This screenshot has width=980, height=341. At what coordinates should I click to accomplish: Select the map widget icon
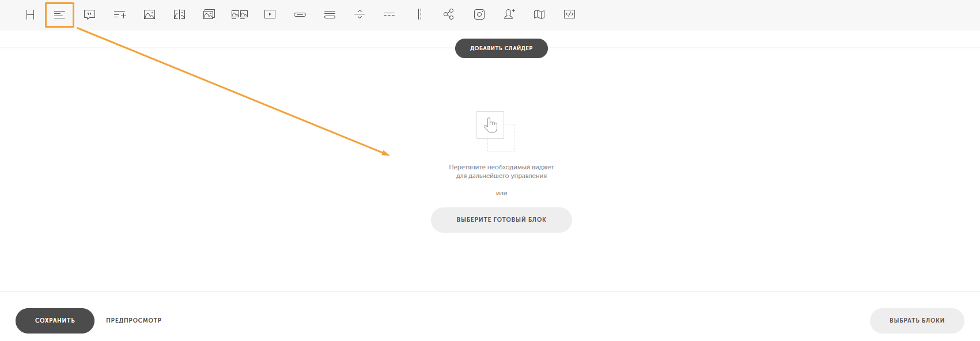[x=539, y=14]
